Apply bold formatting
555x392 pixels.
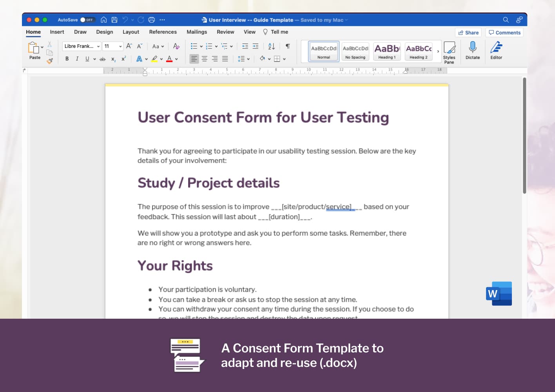67,59
